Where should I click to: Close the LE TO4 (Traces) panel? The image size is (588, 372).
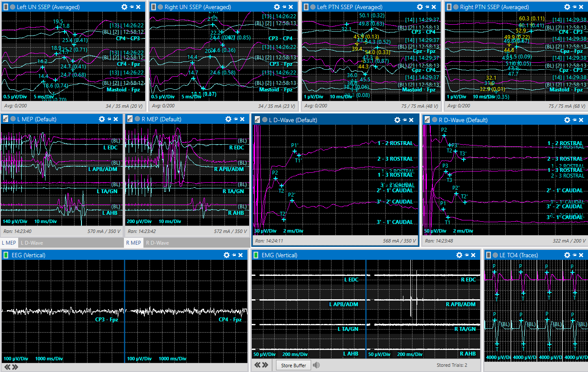click(582, 255)
